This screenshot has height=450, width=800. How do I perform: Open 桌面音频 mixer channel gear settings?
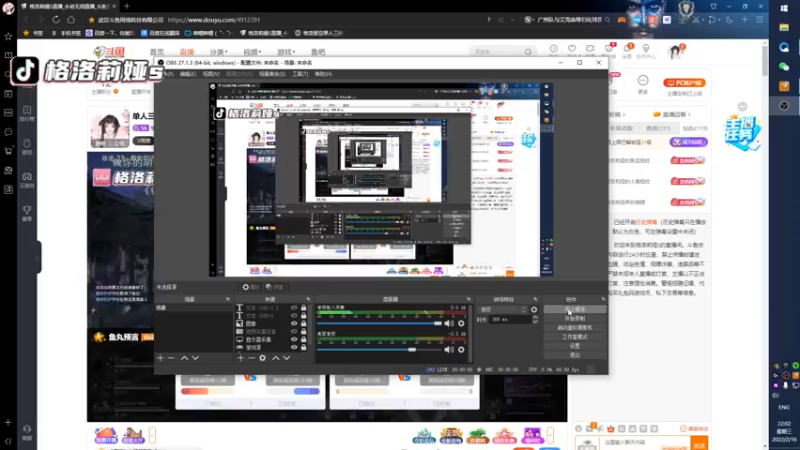click(461, 349)
